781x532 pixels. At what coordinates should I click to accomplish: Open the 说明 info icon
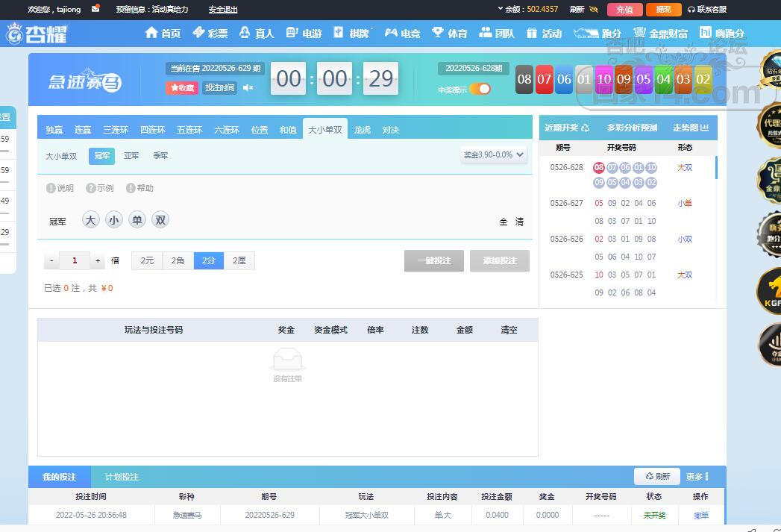[x=51, y=188]
